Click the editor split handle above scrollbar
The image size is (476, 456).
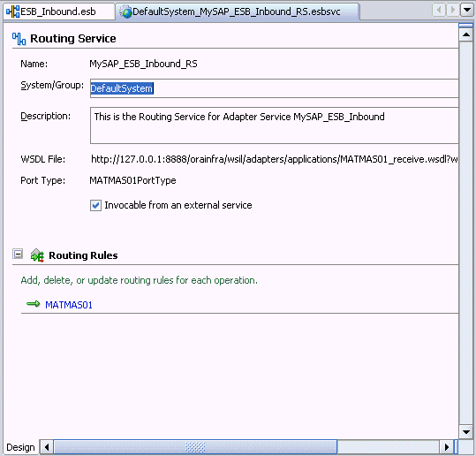click(x=466, y=26)
